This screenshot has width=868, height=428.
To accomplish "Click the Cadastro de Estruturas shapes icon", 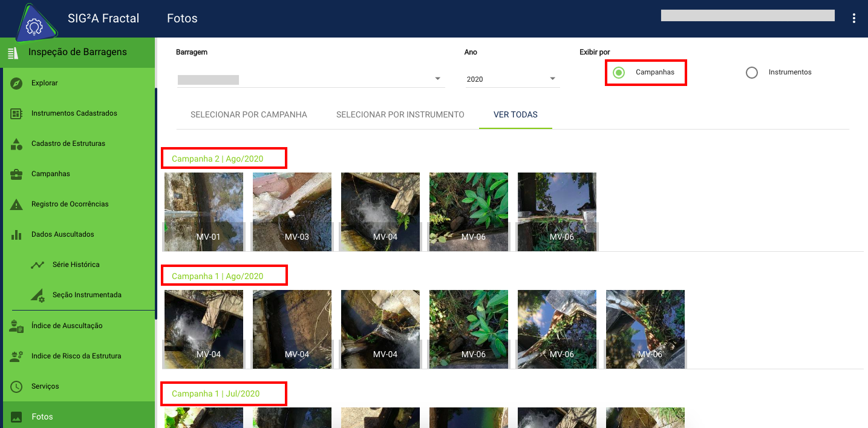I will click(x=17, y=143).
